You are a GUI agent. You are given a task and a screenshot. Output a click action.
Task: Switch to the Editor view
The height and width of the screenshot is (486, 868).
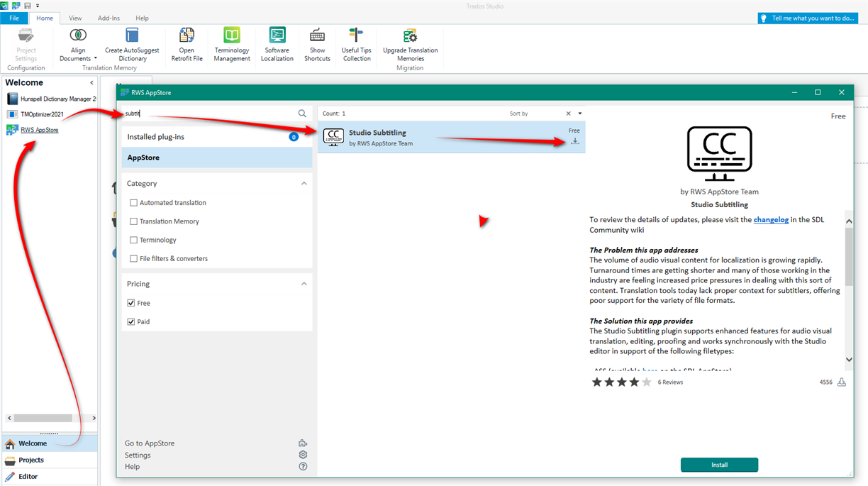click(x=50, y=477)
